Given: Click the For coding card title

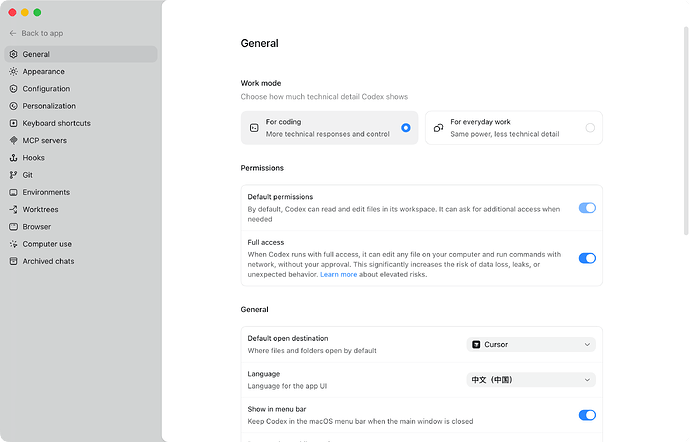Looking at the screenshot, I should click(x=283, y=122).
